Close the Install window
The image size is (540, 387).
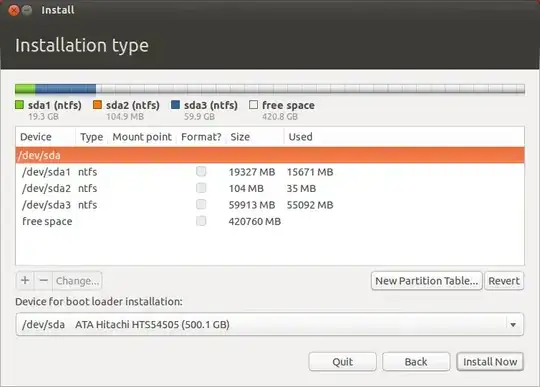tap(13, 10)
